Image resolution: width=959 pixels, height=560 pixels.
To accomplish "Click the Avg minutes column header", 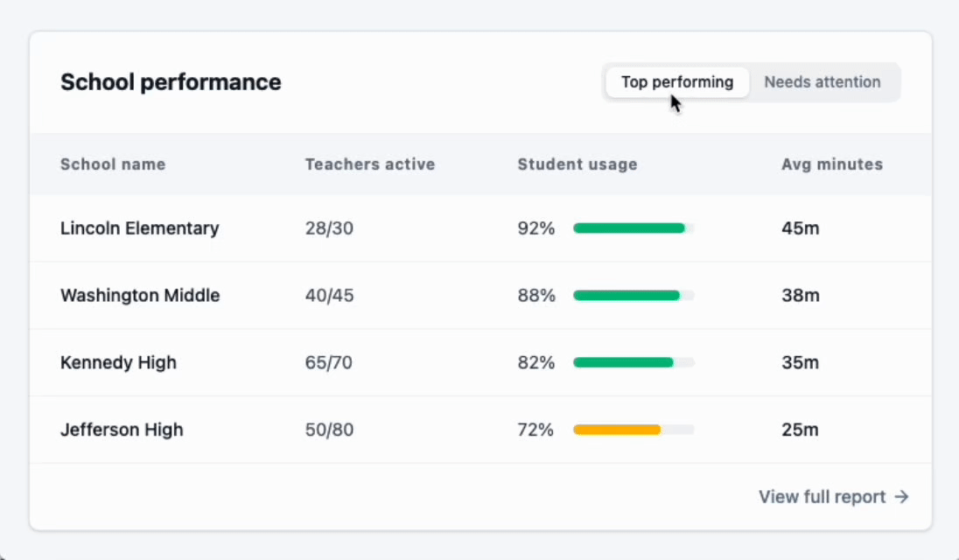I will pyautogui.click(x=831, y=164).
